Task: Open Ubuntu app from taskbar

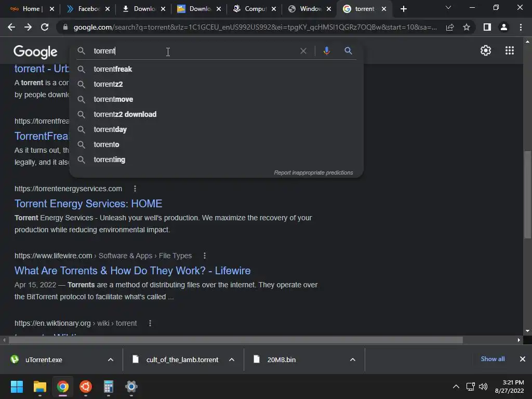Action: tap(86, 387)
